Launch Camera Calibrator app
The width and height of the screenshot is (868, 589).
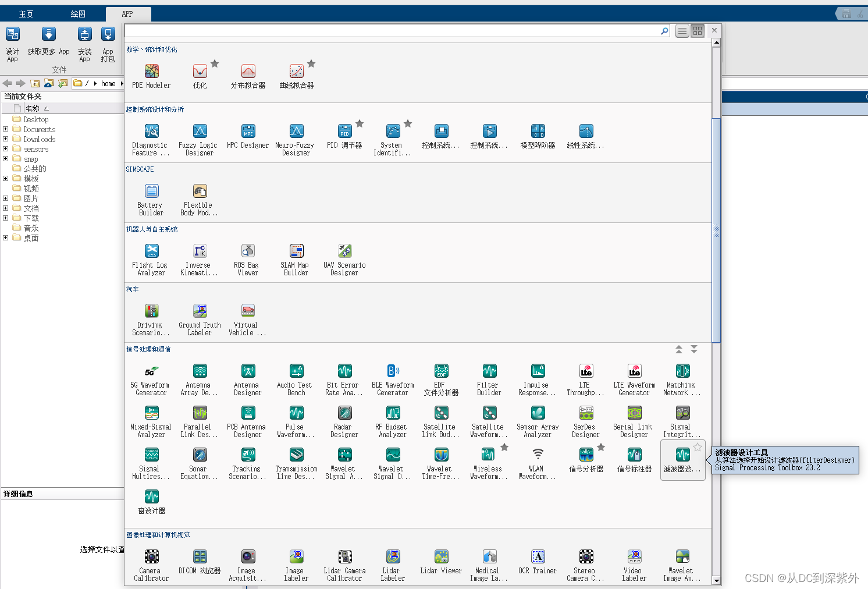151,565
